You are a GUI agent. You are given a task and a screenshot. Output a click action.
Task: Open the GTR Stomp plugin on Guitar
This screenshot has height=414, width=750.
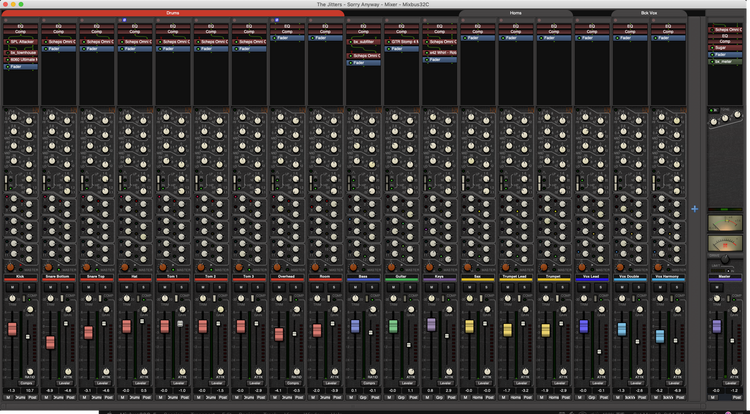point(401,42)
